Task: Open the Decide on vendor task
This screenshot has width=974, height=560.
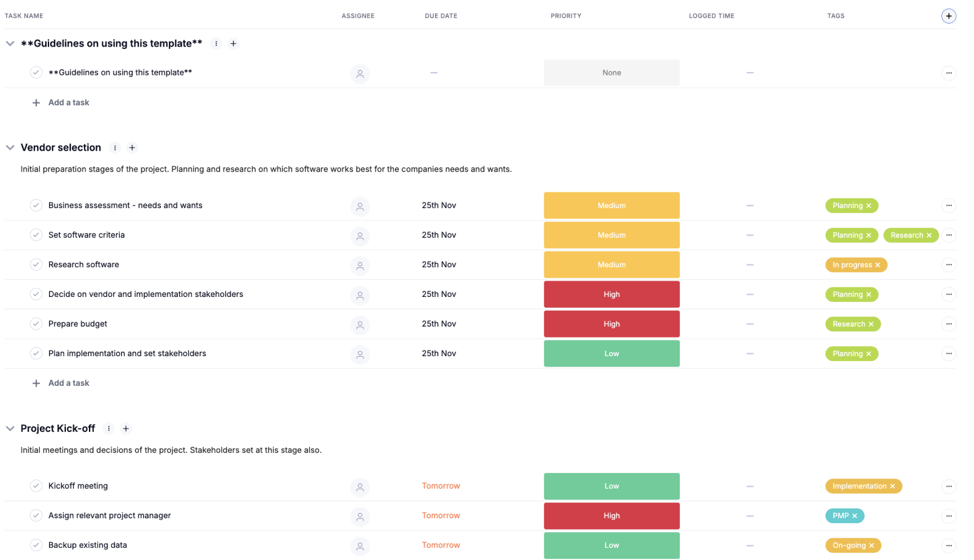Action: (x=145, y=295)
